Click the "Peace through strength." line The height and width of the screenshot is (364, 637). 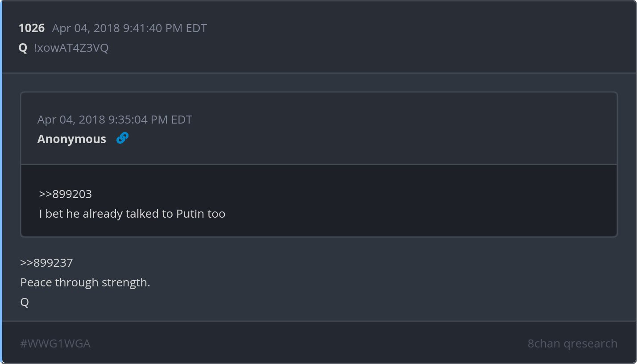(85, 282)
